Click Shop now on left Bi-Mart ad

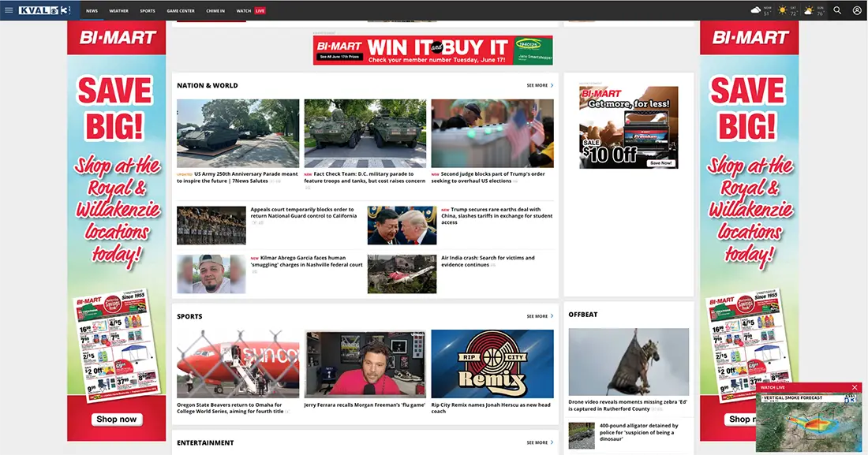point(117,419)
